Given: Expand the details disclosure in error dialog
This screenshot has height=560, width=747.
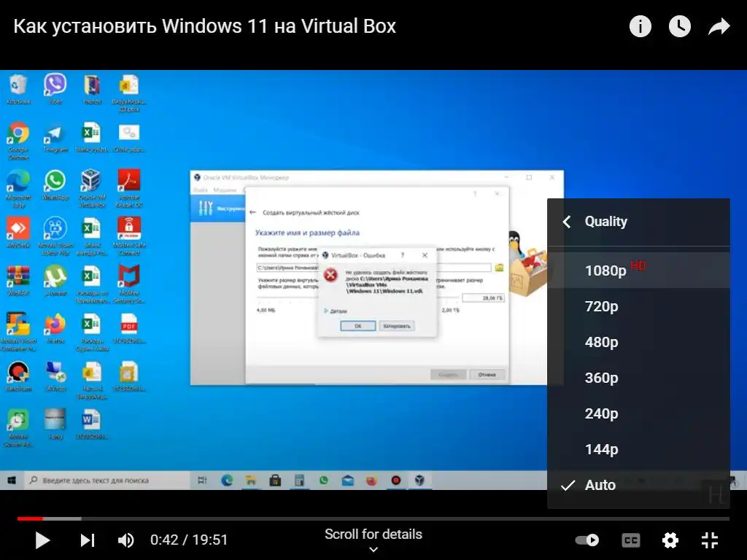Looking at the screenshot, I should click(x=336, y=311).
